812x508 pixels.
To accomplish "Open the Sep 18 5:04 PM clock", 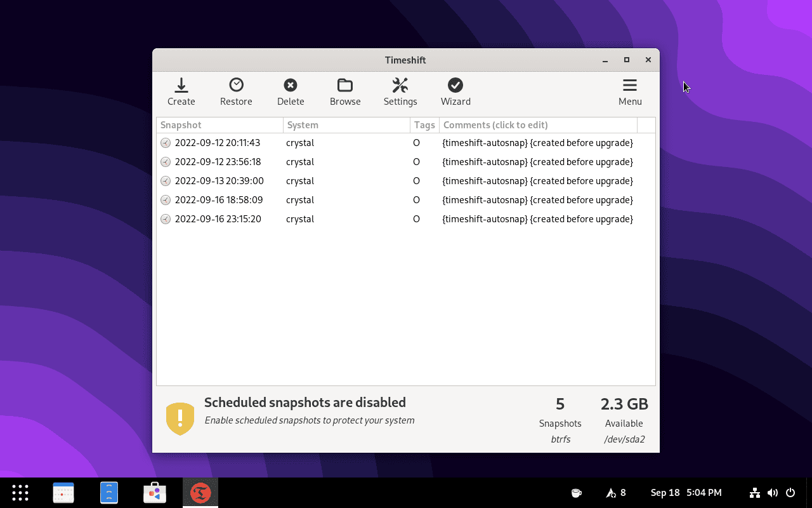I will point(686,493).
